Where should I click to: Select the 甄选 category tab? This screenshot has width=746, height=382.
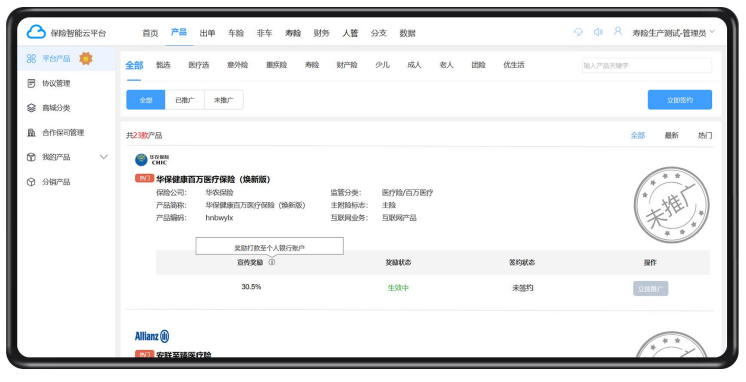click(x=163, y=65)
